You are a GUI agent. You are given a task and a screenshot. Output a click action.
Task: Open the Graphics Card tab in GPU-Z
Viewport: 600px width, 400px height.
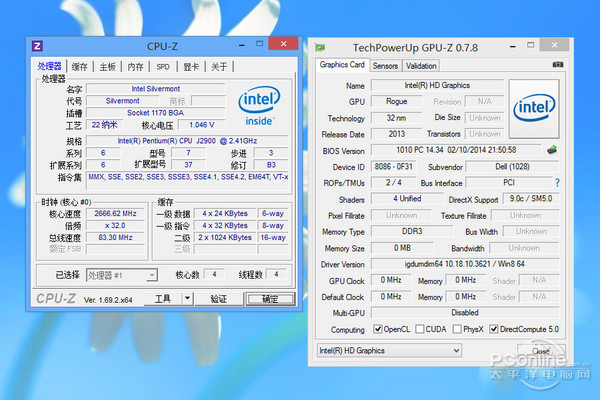coord(342,65)
